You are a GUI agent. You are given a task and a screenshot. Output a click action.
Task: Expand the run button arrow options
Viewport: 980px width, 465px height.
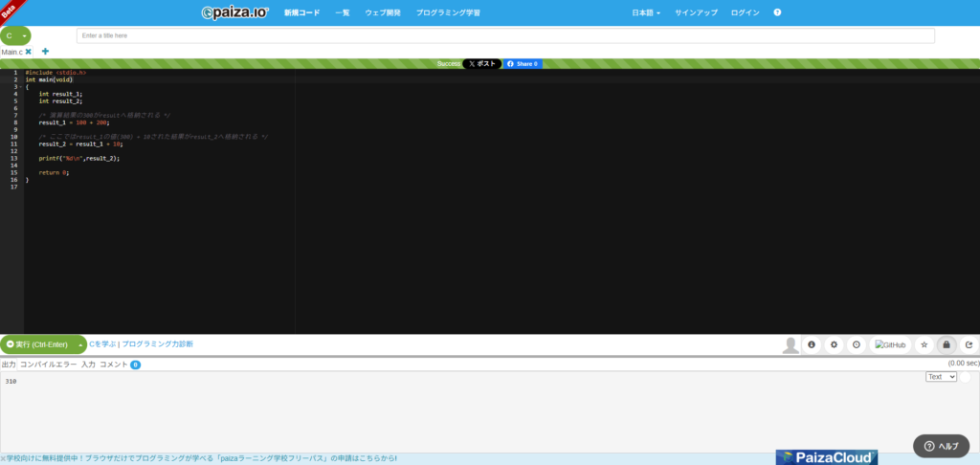click(x=80, y=344)
